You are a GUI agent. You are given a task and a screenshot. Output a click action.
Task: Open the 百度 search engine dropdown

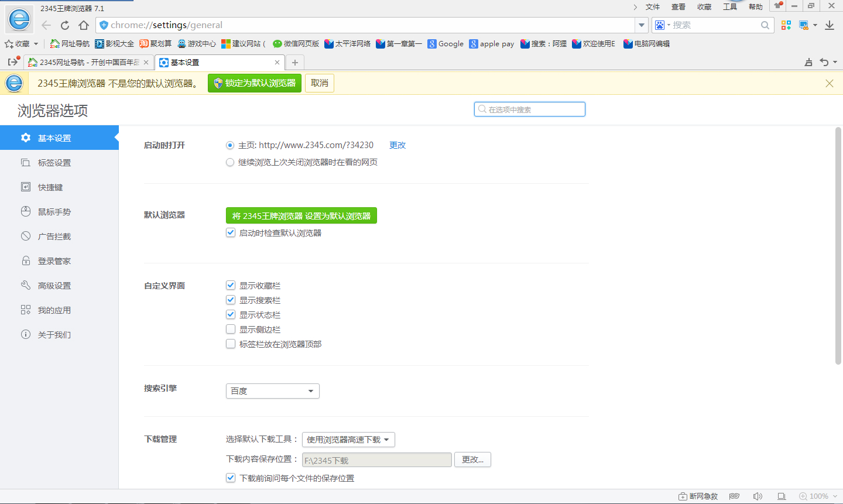(x=273, y=391)
